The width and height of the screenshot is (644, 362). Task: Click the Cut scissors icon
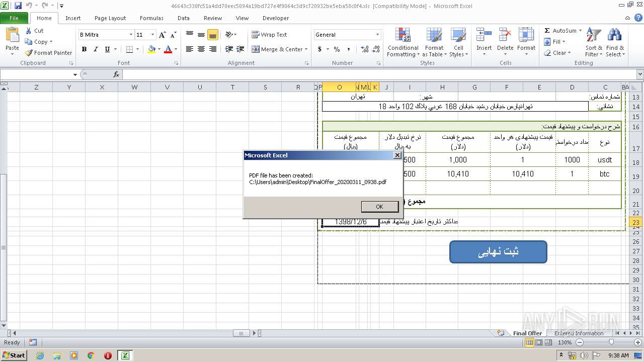28,31
